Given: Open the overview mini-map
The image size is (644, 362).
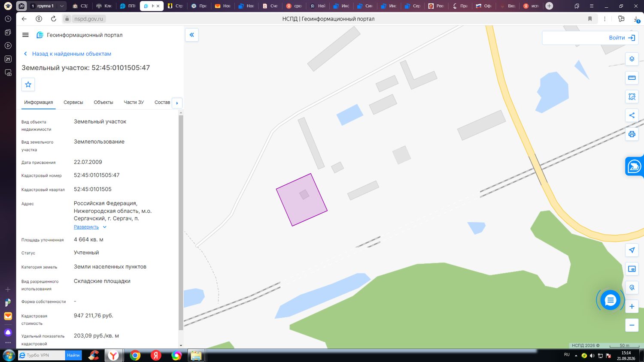Looking at the screenshot, I should (632, 269).
